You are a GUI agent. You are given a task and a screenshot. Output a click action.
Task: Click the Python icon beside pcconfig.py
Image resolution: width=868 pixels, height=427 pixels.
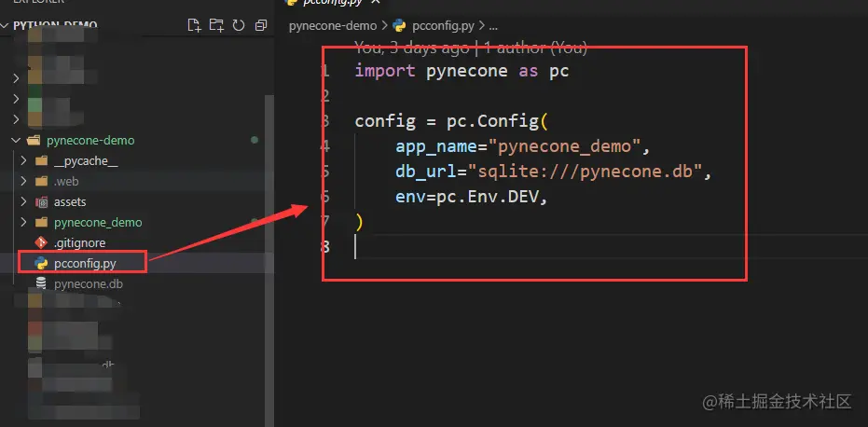coord(41,263)
